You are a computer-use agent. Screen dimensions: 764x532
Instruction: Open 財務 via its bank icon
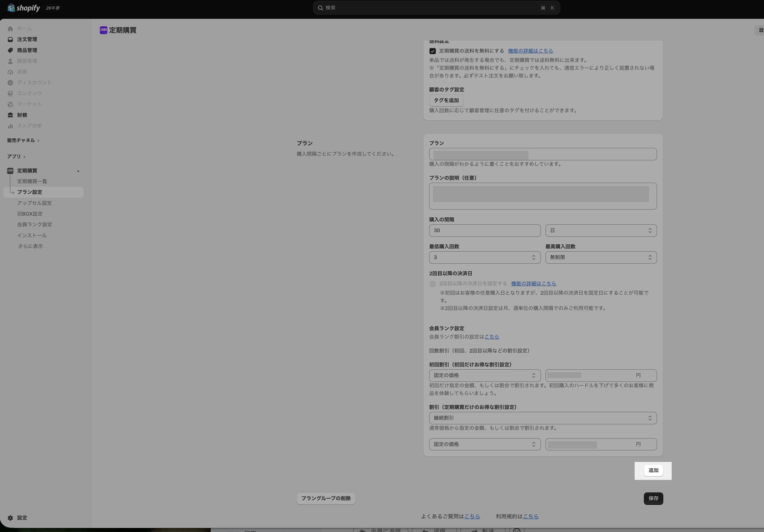(x=10, y=115)
